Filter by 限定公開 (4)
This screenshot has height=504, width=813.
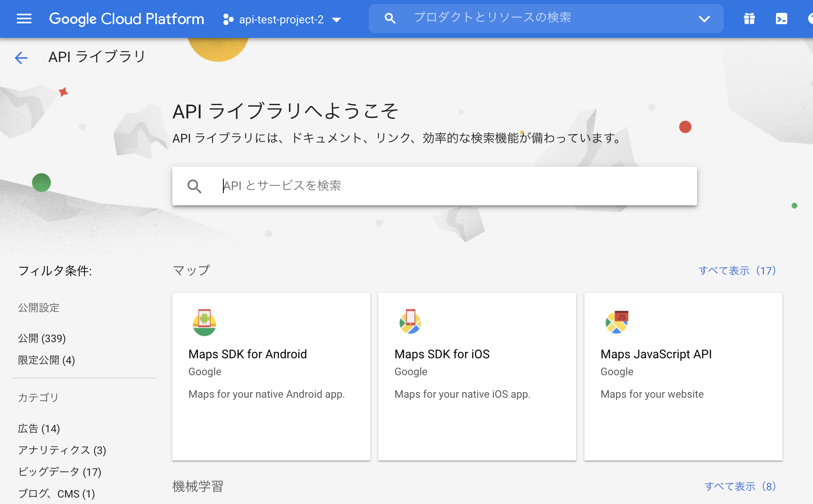[x=46, y=360]
